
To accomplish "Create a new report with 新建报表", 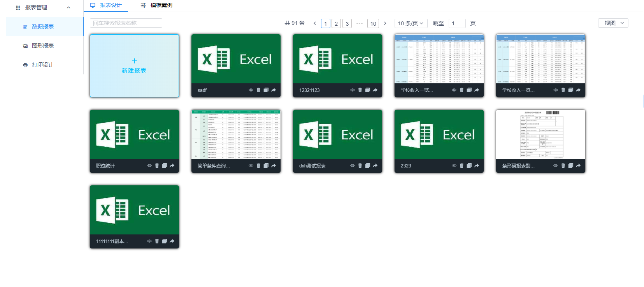I will pos(134,66).
